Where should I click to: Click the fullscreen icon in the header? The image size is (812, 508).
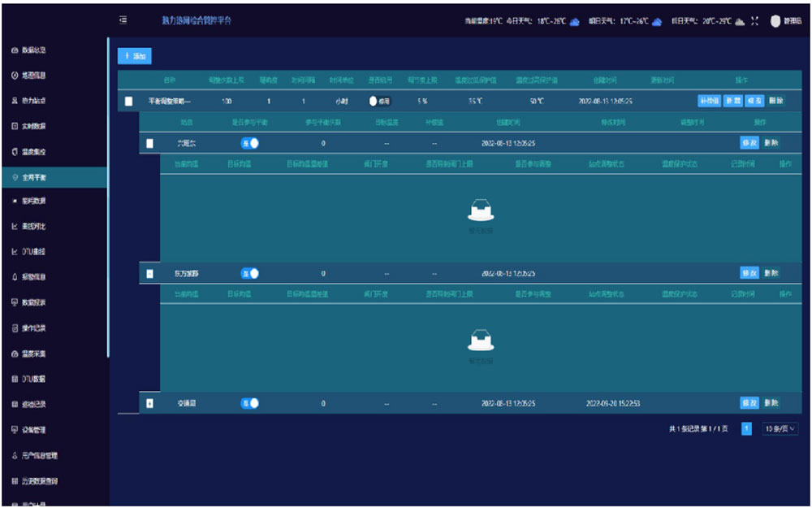pyautogui.click(x=754, y=21)
